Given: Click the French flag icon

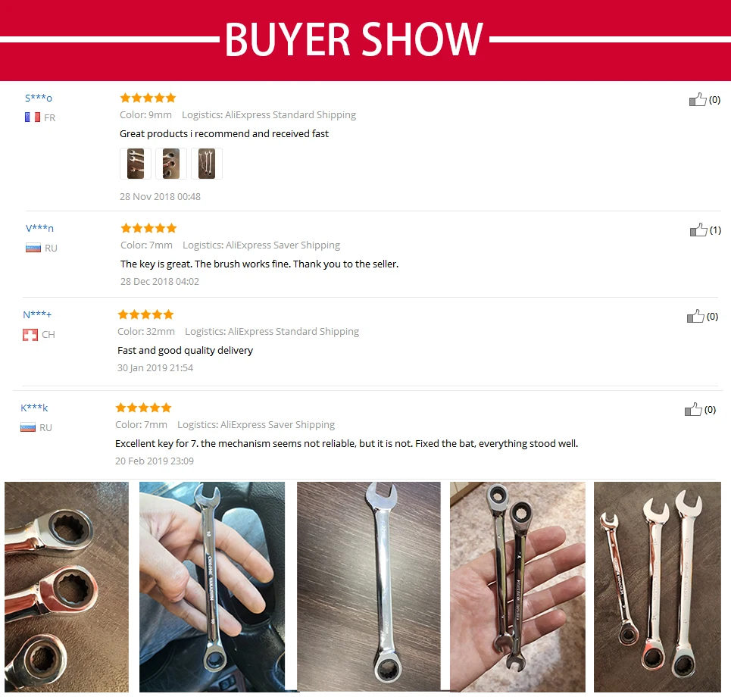Looking at the screenshot, I should pos(33,117).
